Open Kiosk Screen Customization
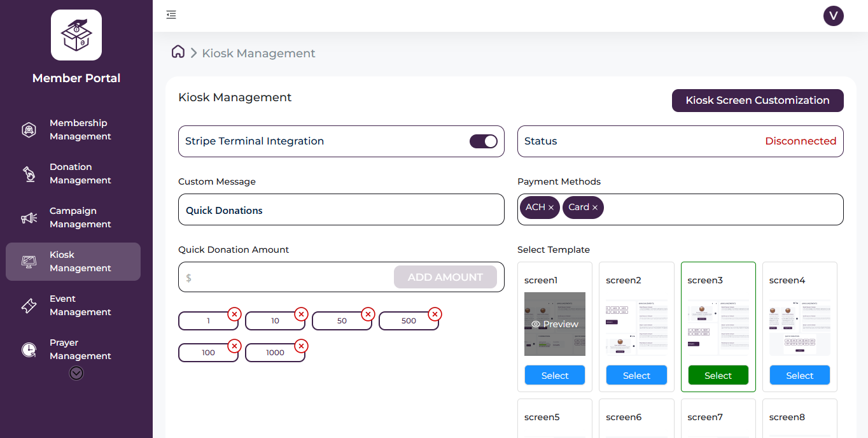The image size is (868, 438). pyautogui.click(x=757, y=101)
